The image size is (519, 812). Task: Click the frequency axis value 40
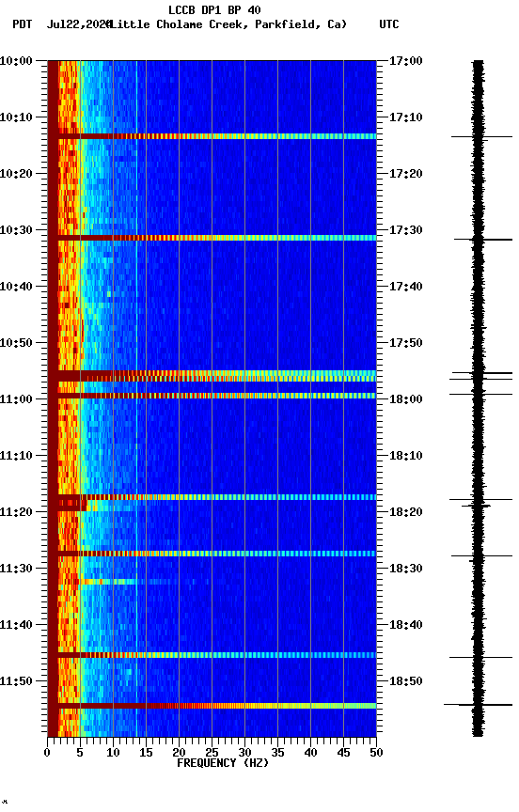tap(310, 753)
